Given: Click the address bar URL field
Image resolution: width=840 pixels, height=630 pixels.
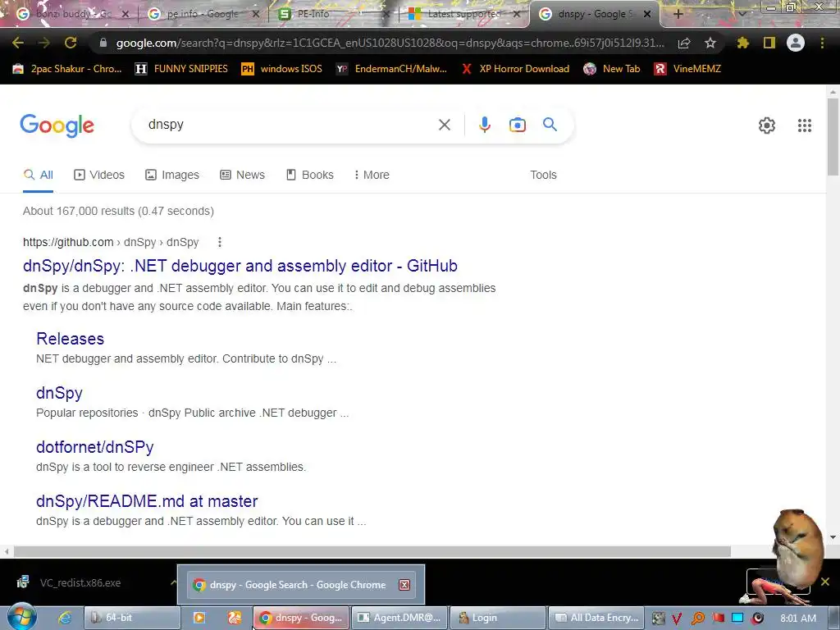Looking at the screenshot, I should [x=390, y=43].
